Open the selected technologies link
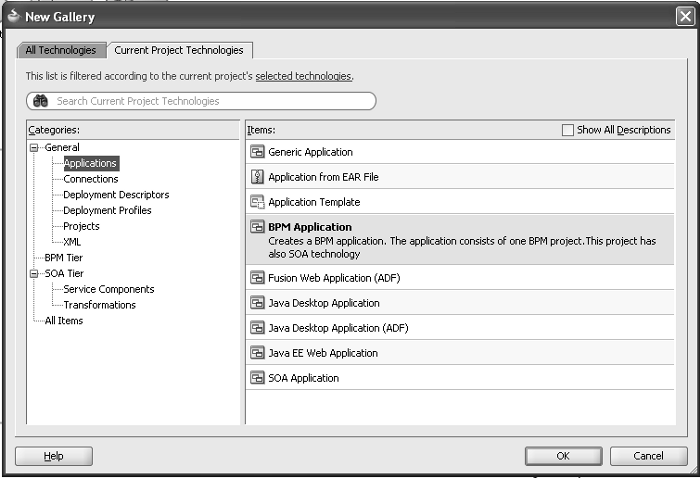700x478 pixels. 304,76
